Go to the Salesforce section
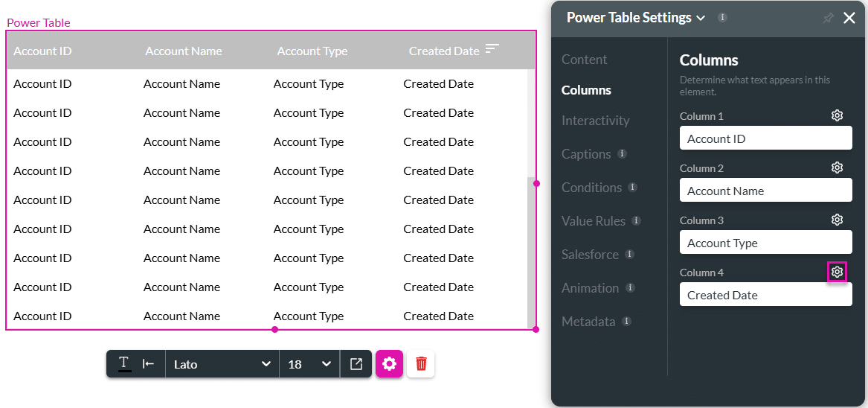 (x=590, y=255)
